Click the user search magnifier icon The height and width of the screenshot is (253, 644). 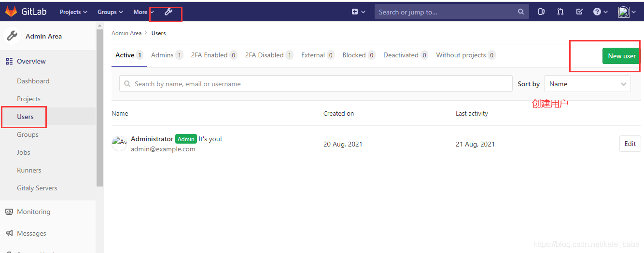click(127, 84)
